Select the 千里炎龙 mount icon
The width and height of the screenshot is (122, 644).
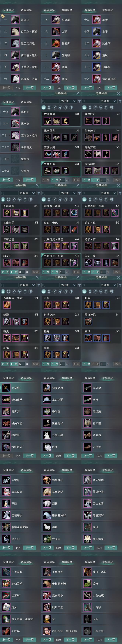(47, 572)
